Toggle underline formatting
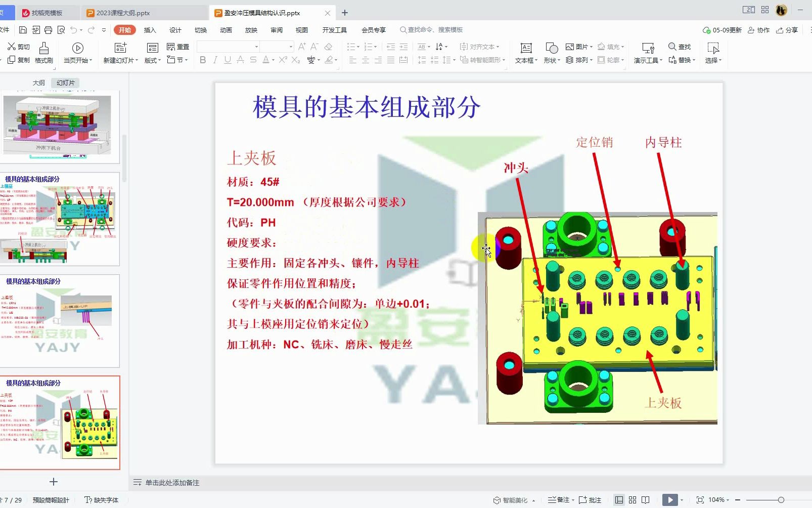812x508 pixels. (227, 60)
